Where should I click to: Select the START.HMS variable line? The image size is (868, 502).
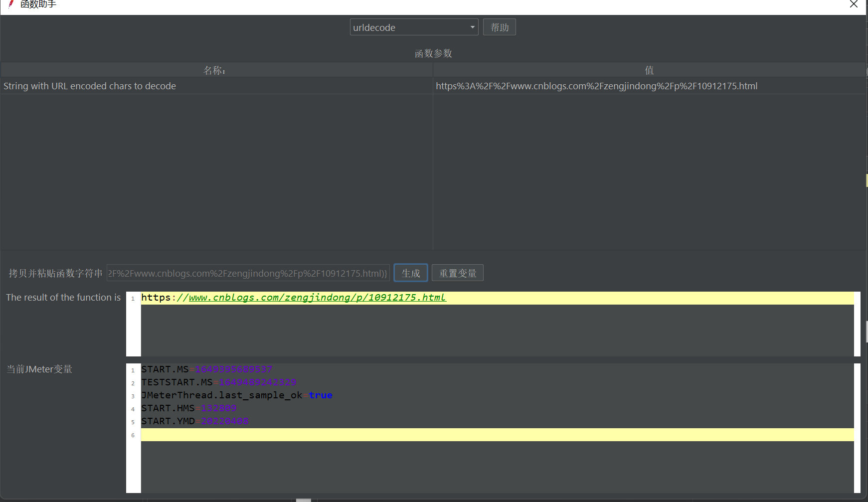[x=498, y=408]
